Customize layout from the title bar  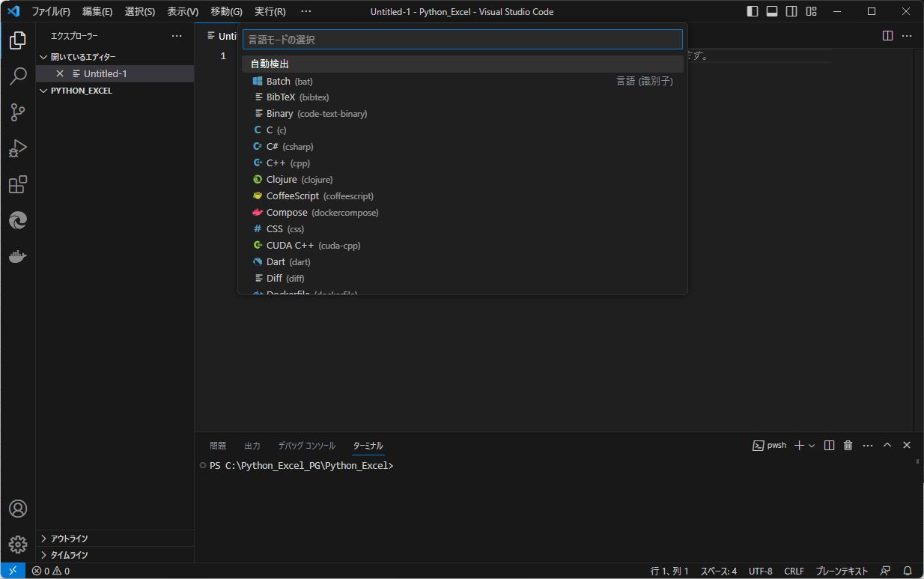point(812,11)
